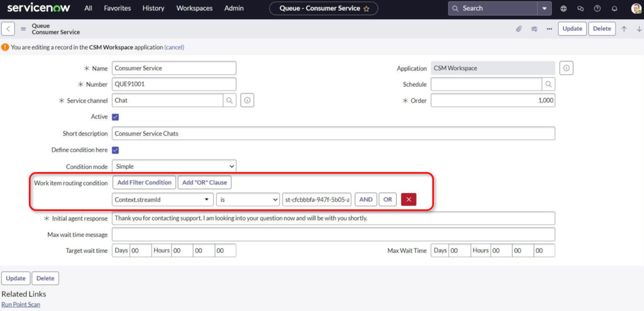
Task: Open help using the question mark icon
Action: coord(597,8)
